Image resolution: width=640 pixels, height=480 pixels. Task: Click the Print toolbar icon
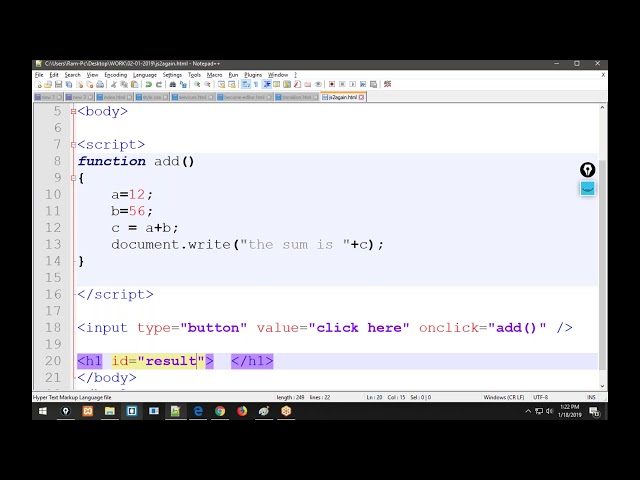coord(100,84)
